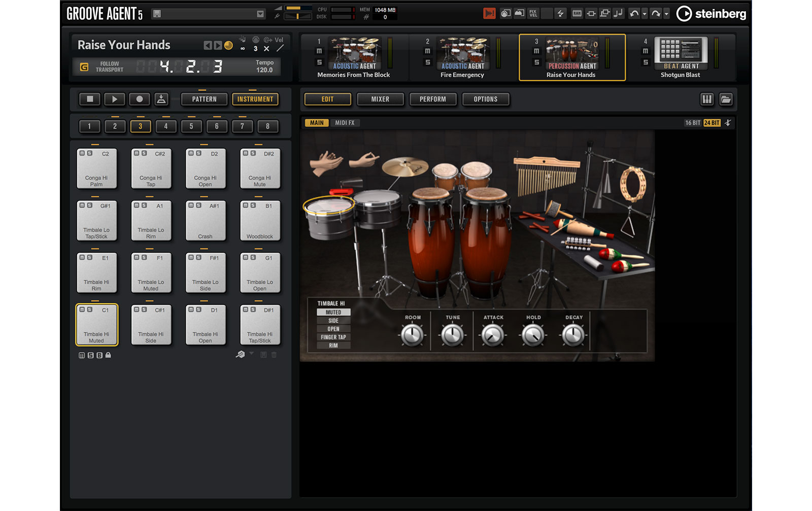Choose FINGER TAP articulation for Timbale Hi

(x=333, y=337)
